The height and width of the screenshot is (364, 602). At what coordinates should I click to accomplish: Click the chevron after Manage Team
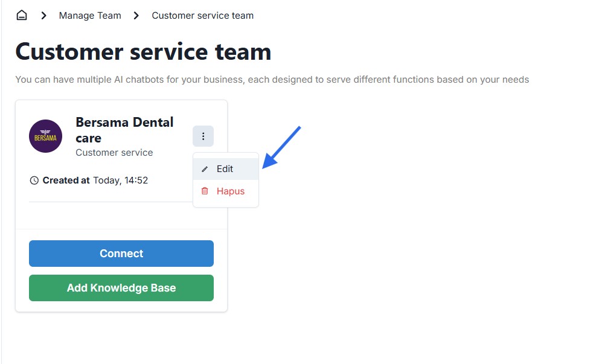coord(136,16)
